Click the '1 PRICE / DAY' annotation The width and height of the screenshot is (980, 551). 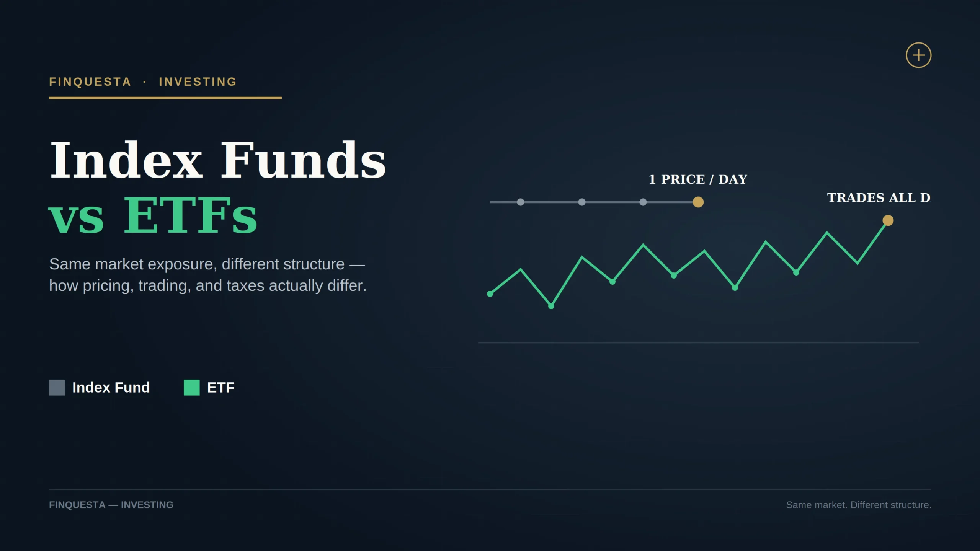698,179
